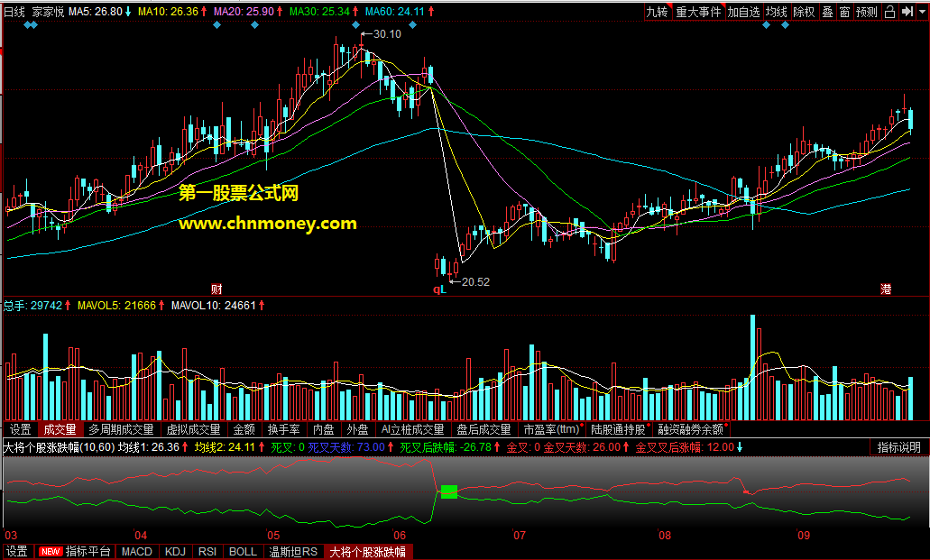Click 加自选 to add to watchlist
The image size is (930, 560).
(x=744, y=12)
